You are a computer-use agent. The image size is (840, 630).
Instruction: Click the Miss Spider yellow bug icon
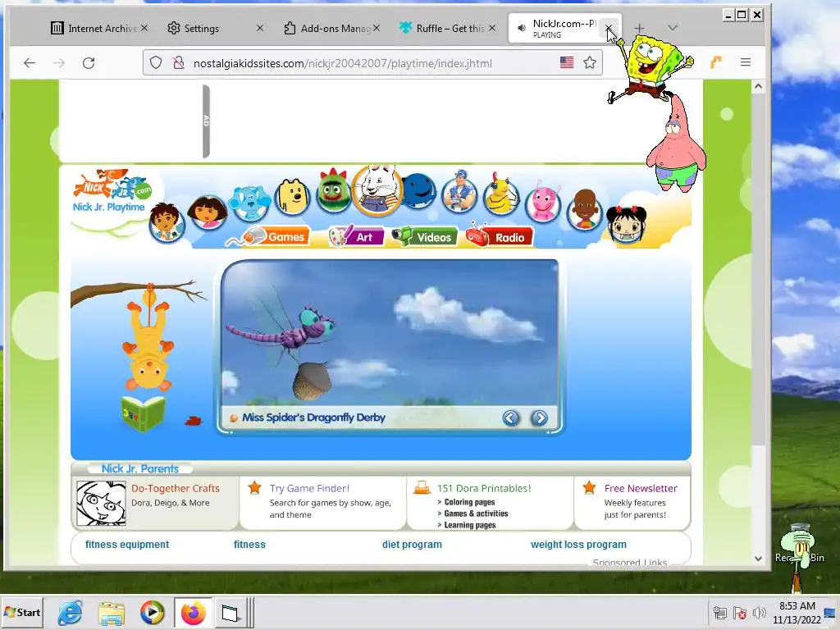pos(501,194)
